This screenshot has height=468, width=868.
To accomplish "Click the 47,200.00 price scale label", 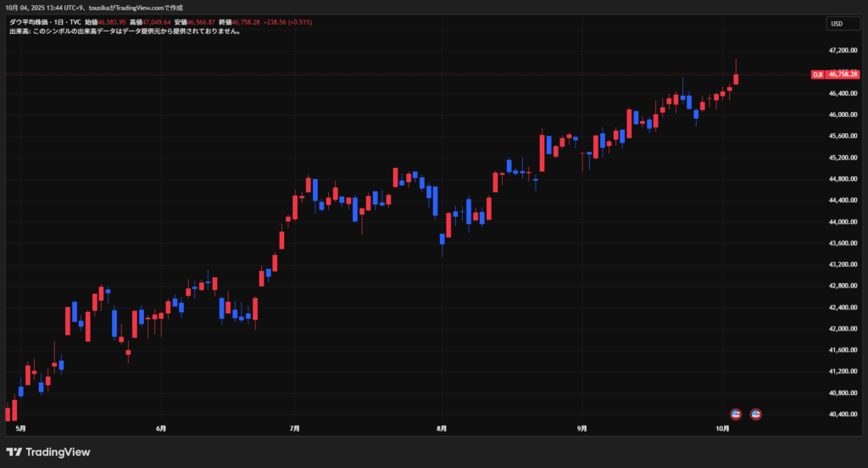I will pyautogui.click(x=843, y=51).
